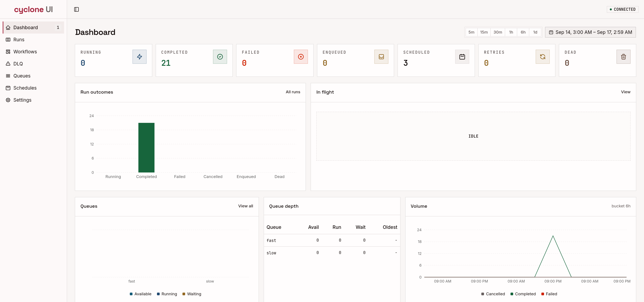Viewport: 644px width, 302px height.
Task: Click the Completed check circle icon
Action: point(220,57)
